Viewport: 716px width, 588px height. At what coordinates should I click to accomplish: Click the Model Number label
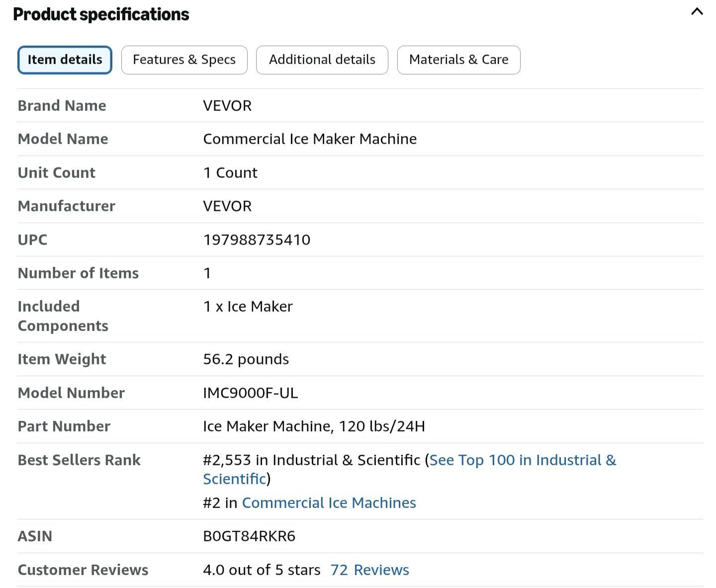[x=71, y=393]
